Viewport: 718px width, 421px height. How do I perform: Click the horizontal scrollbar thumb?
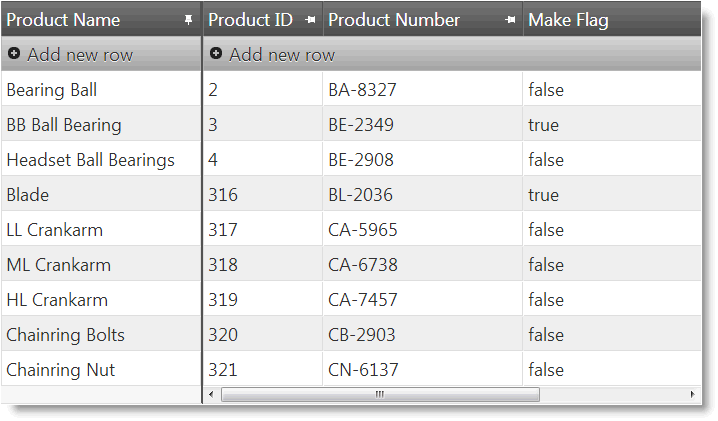[380, 395]
